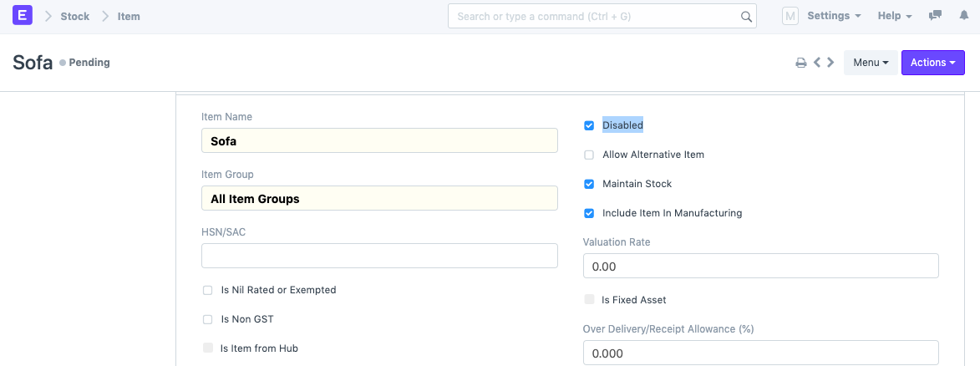Check the Is Non GST option
Image resolution: width=980 pixels, height=366 pixels.
coord(208,319)
